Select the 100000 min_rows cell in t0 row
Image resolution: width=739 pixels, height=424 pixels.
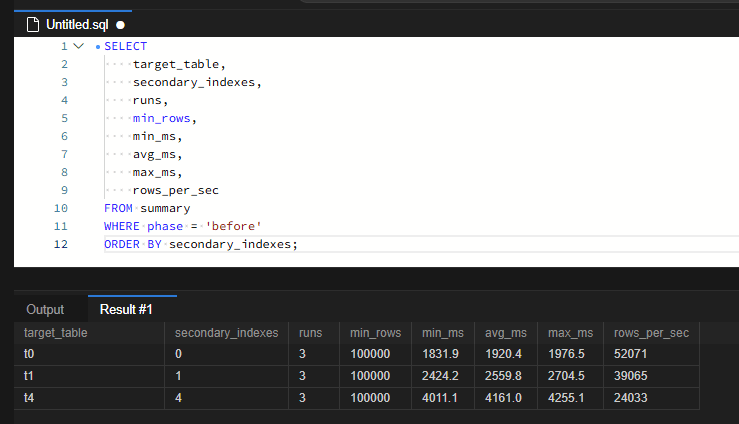pos(376,354)
